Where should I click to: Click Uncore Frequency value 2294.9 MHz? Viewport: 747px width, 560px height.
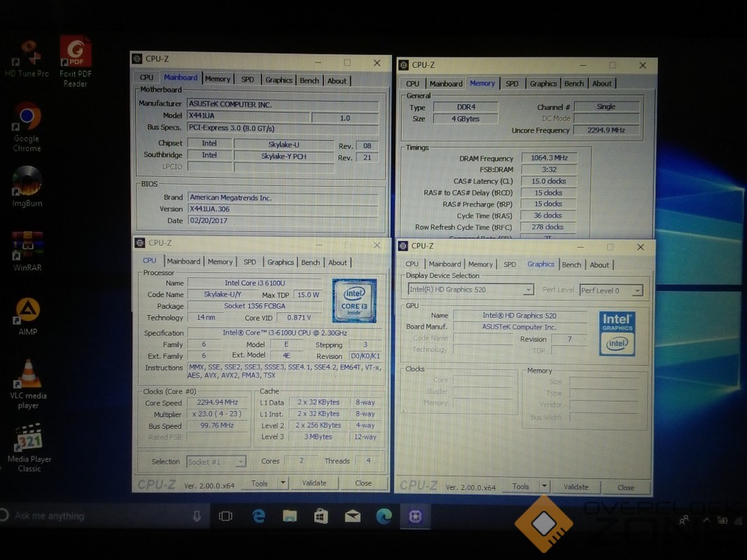(x=606, y=130)
